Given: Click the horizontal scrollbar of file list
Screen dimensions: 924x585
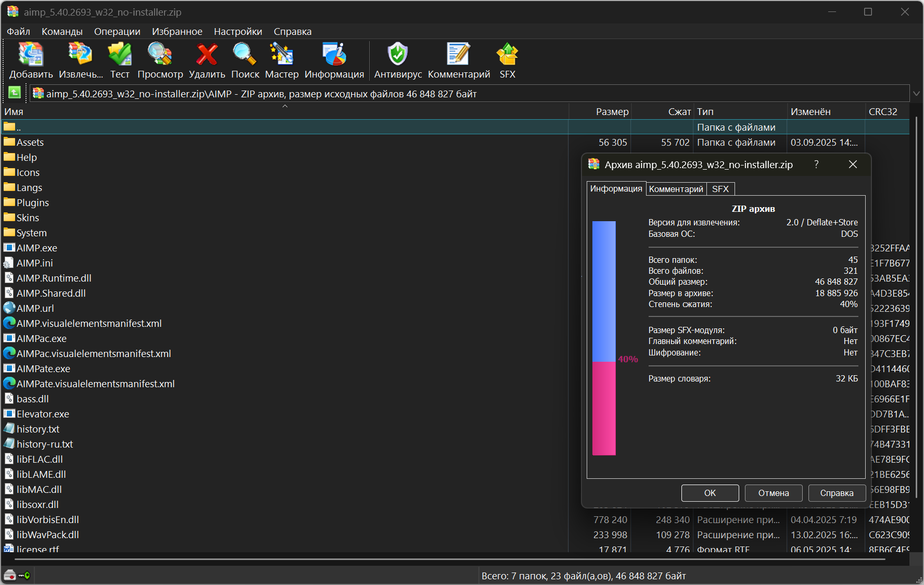Looking at the screenshot, I should point(450,559).
